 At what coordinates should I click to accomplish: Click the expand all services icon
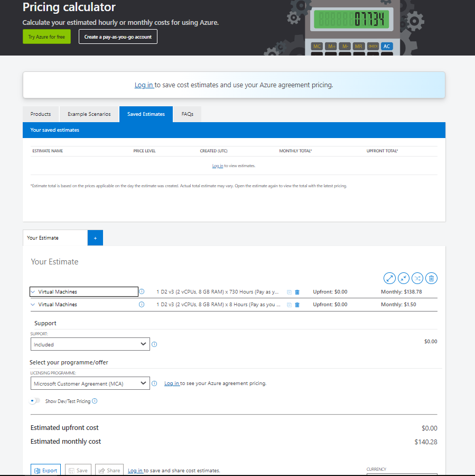389,278
